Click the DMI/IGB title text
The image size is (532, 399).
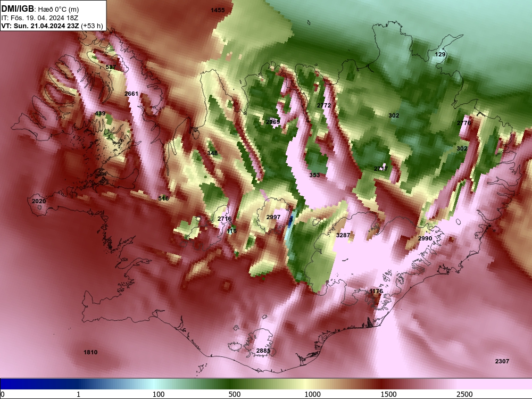tap(18, 9)
